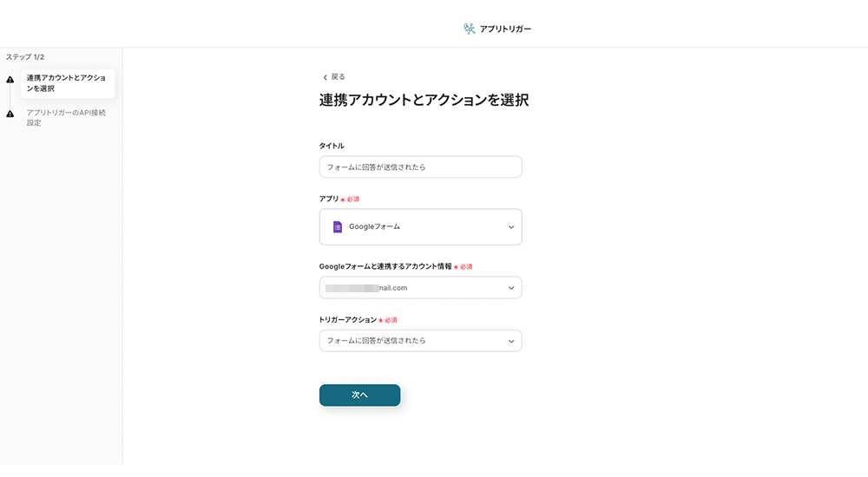Click the トリガーアクション field label
868x477 pixels.
click(x=347, y=320)
